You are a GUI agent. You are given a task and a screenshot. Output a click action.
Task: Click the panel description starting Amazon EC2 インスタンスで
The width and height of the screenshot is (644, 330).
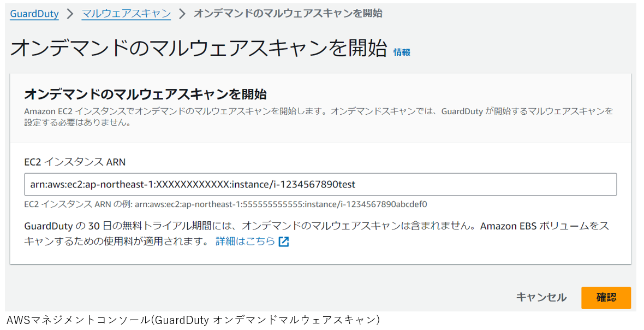[318, 117]
